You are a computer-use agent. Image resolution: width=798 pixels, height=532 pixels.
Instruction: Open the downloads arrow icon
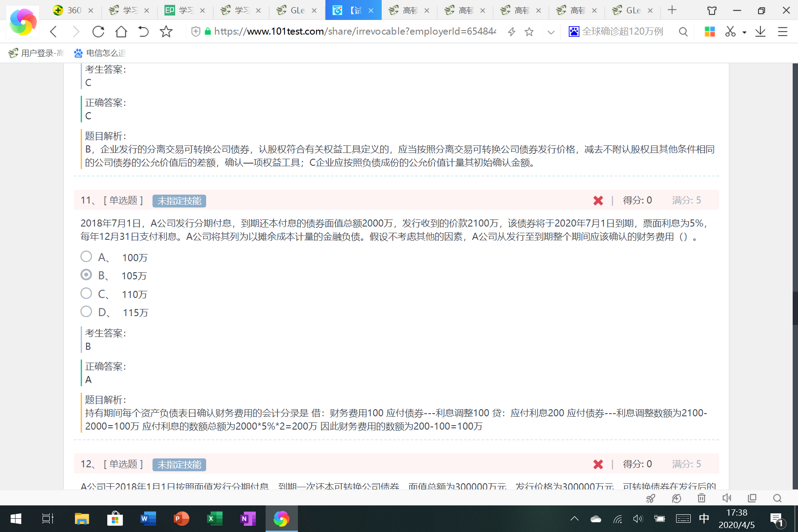pos(760,31)
